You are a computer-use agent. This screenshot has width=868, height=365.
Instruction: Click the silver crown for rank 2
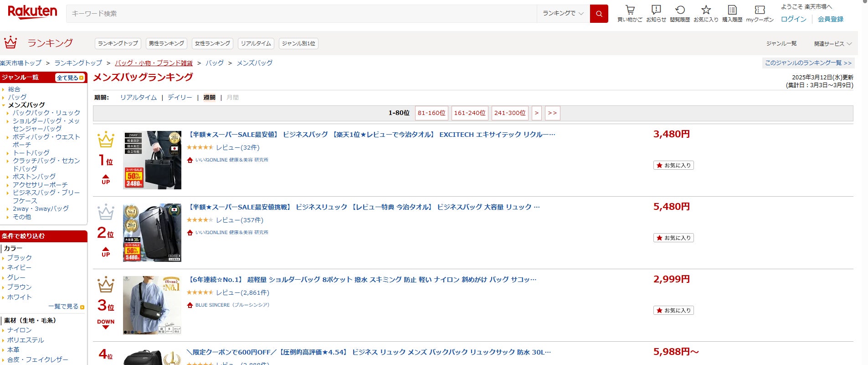point(106,212)
